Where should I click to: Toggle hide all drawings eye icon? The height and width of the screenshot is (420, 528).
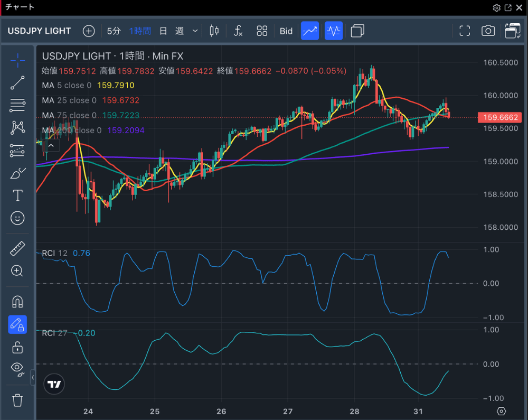click(17, 369)
